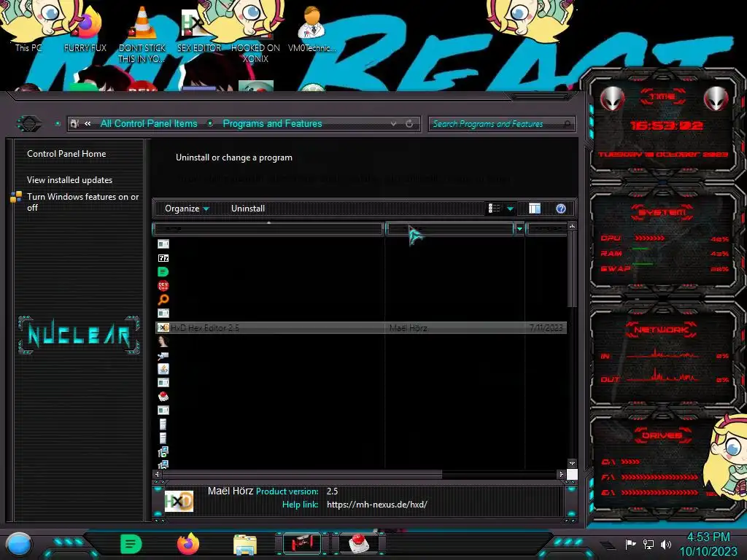Viewport: 747px width, 560px height.
Task: Click the Start orb on the taskbar
Action: pyautogui.click(x=20, y=544)
